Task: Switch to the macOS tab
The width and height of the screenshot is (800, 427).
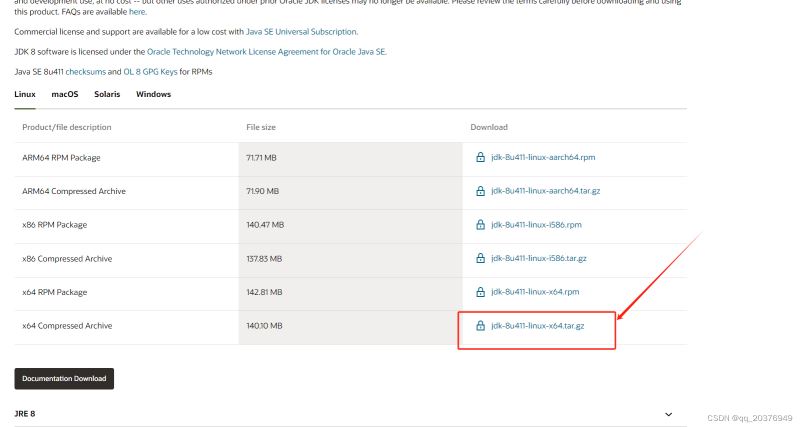Action: click(65, 94)
